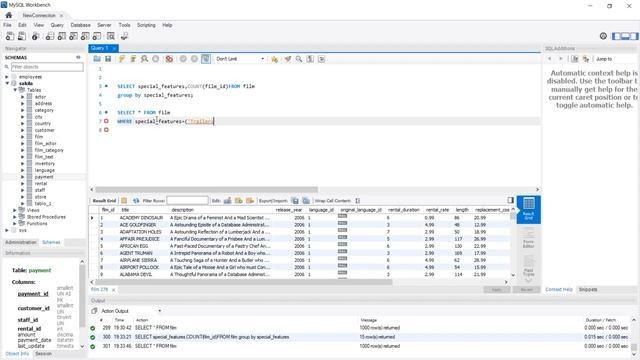Click the create new table icon
This screenshot has height=360, width=640.
62,36
